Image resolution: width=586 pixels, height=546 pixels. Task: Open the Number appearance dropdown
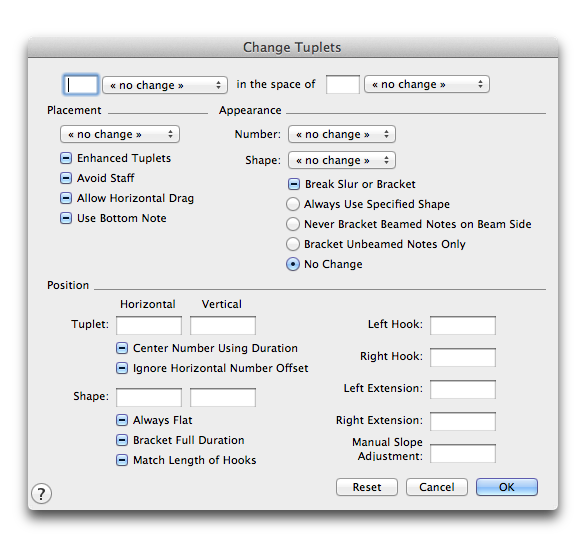[x=342, y=134]
